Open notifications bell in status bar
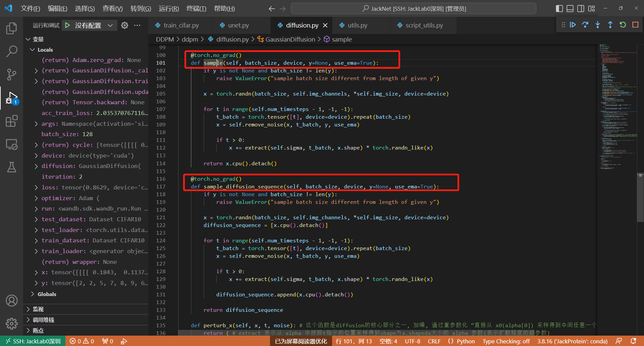Viewport: 644px width, 346px height. click(x=633, y=341)
